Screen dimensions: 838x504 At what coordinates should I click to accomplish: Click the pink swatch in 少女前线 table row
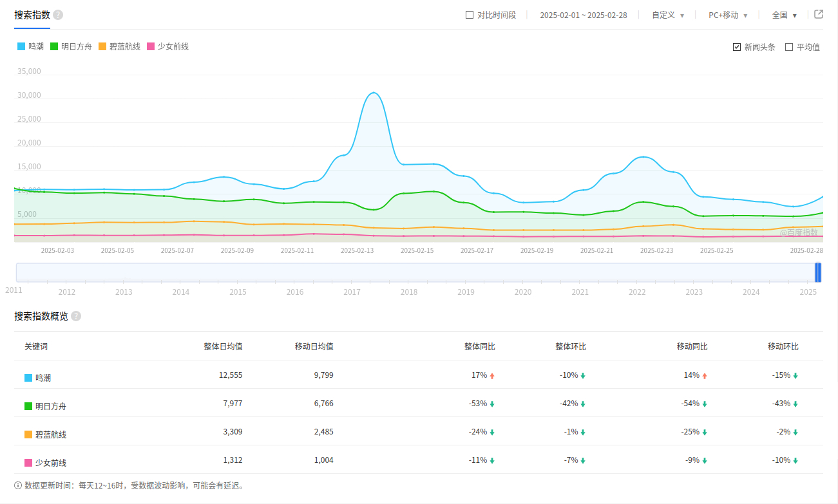point(28,463)
